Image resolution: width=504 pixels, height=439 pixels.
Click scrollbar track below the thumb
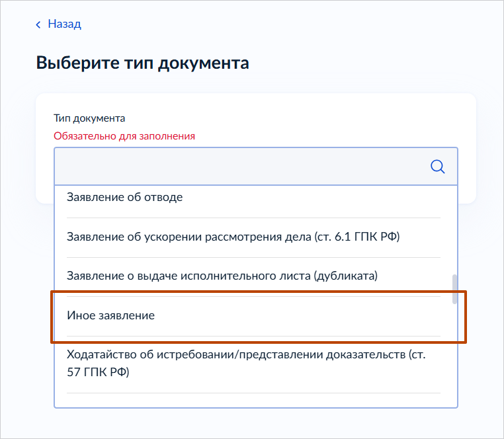pos(454,357)
